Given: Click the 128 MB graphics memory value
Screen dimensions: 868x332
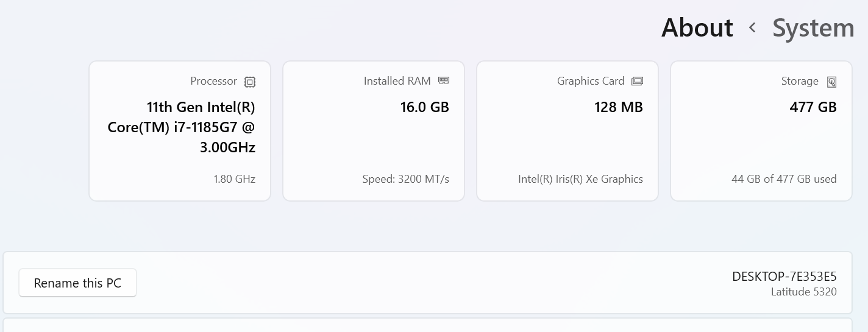Looking at the screenshot, I should [618, 107].
